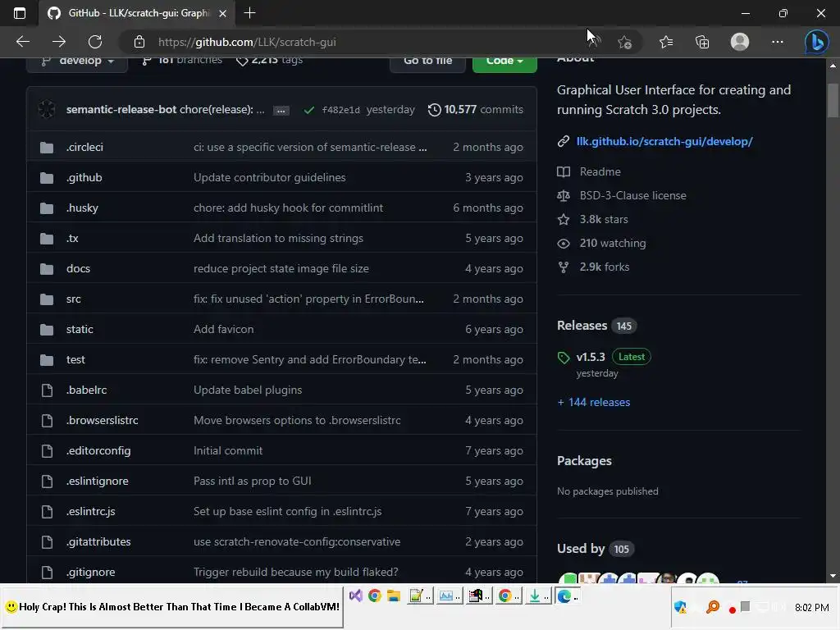840x630 pixels.
Task: Open the Used by 105 link
Action: (596, 549)
